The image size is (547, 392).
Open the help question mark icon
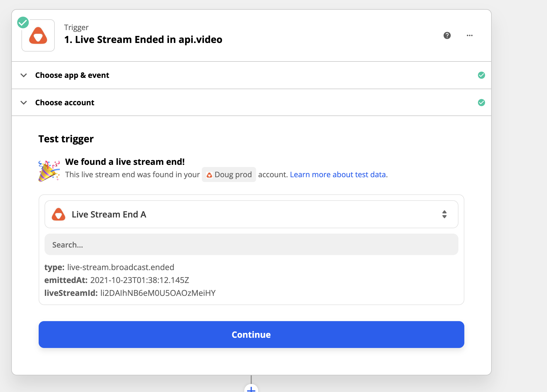(447, 35)
